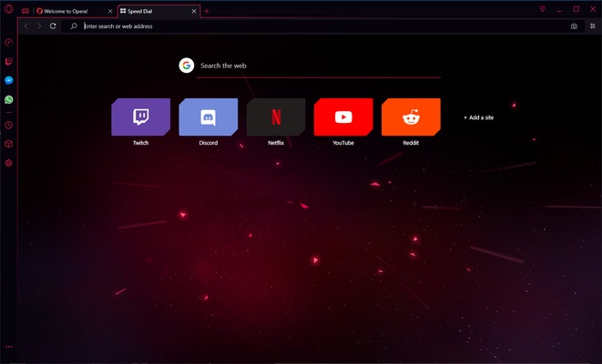This screenshot has height=364, width=602.
Task: Click the YouTube label under its tile
Action: click(343, 143)
